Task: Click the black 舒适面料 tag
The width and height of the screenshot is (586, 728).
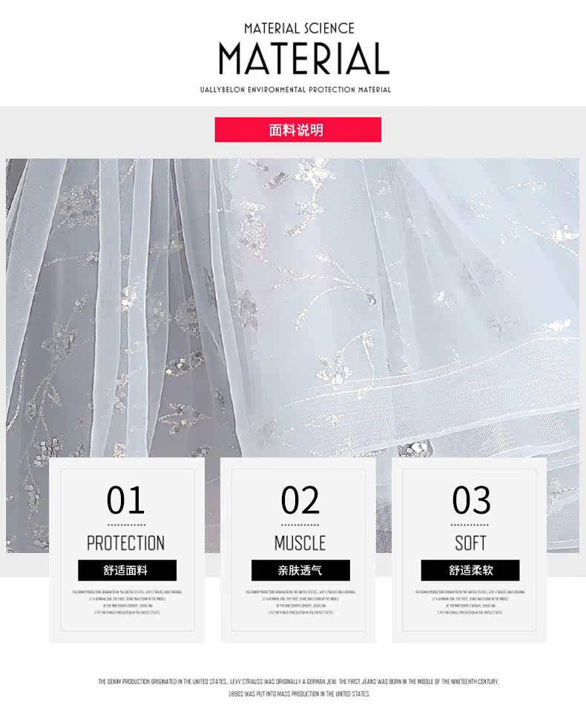Action: 127,570
